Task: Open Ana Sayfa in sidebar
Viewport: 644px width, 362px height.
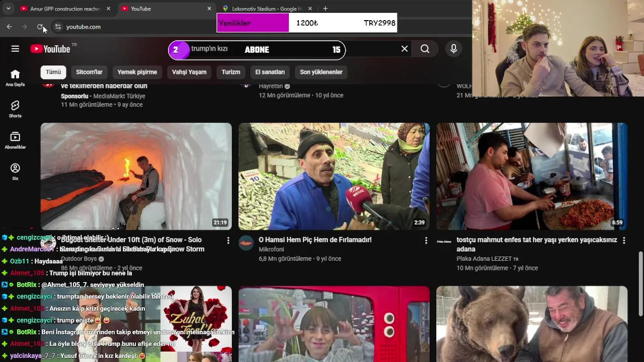Action: point(15,78)
